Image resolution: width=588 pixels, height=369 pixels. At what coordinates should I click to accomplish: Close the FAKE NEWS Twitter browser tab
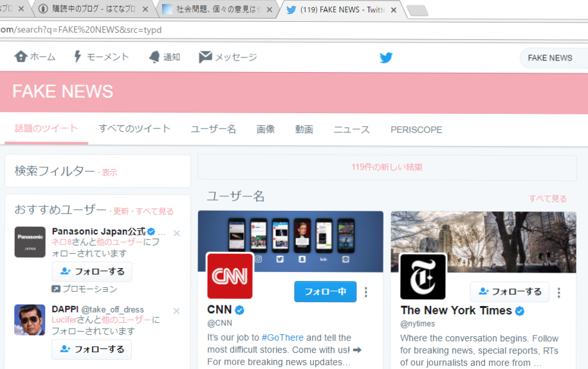coord(393,10)
